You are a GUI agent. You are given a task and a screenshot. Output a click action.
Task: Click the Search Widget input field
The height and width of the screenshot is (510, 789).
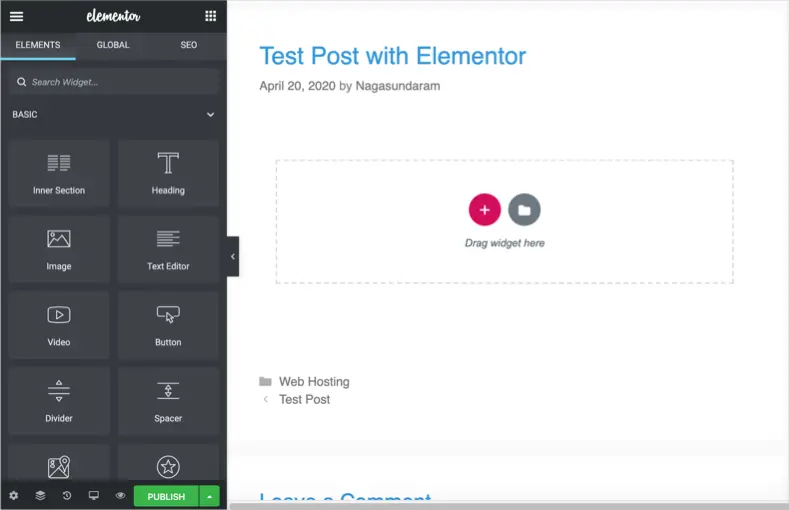click(113, 82)
